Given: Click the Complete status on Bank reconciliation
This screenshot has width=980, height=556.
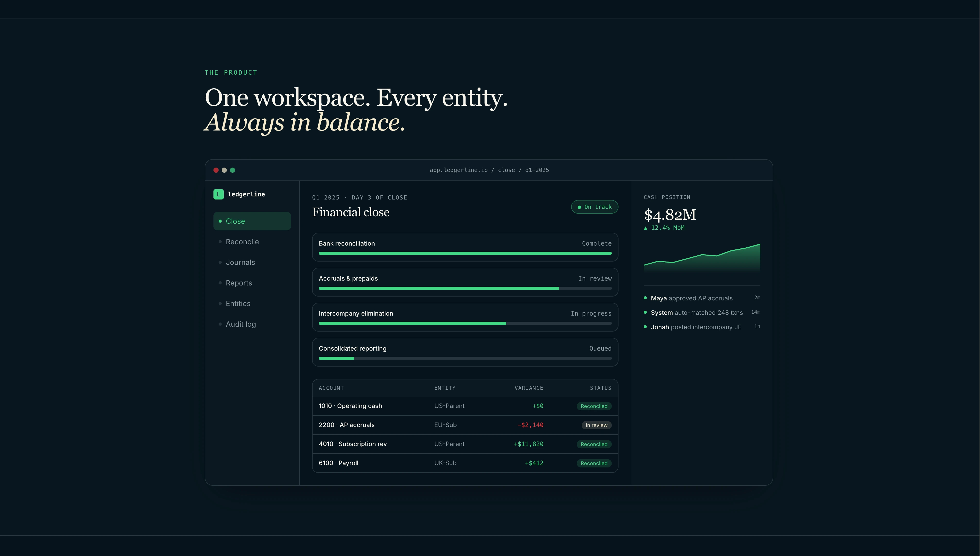Looking at the screenshot, I should tap(597, 244).
